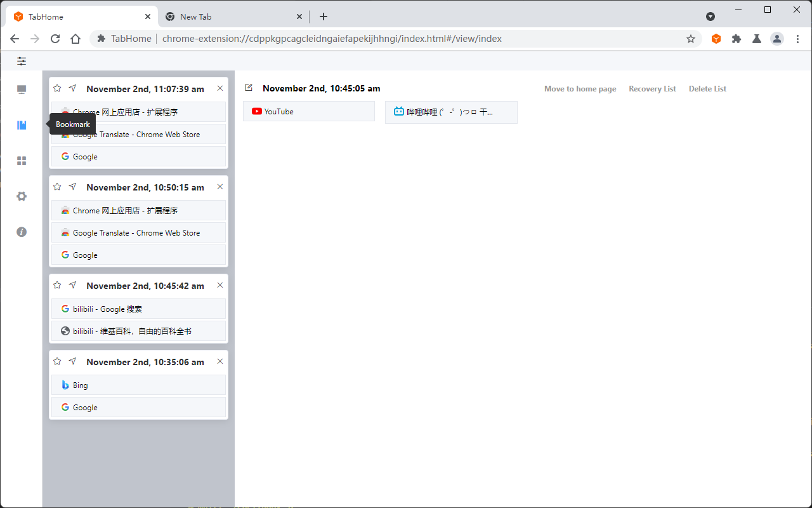Open the grid apps view in sidebar
Viewport: 812px width, 508px height.
pos(22,161)
